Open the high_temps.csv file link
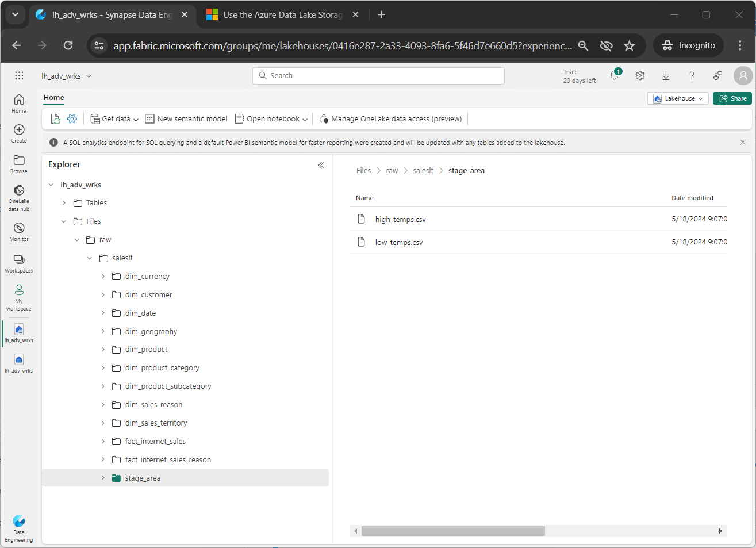The image size is (756, 548). pos(400,219)
